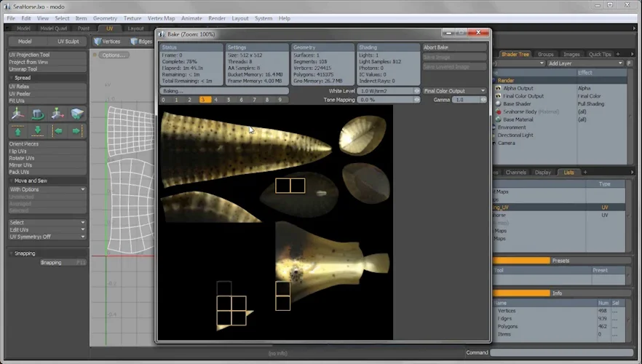Toggle visibility of Final Color Output layer

coord(498,96)
